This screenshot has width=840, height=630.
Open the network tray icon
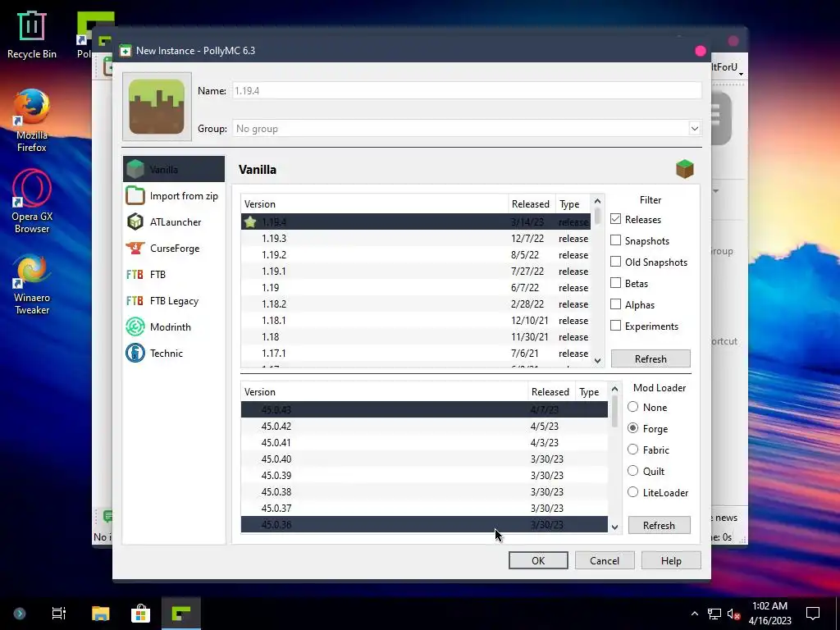pos(714,614)
